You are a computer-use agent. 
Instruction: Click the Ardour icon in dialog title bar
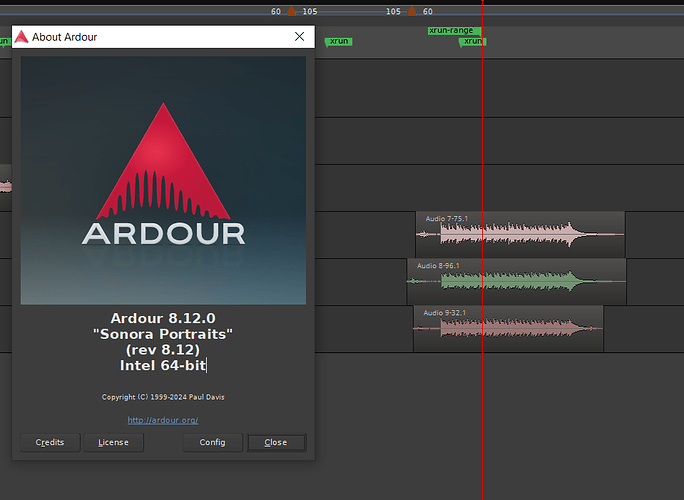click(21, 37)
